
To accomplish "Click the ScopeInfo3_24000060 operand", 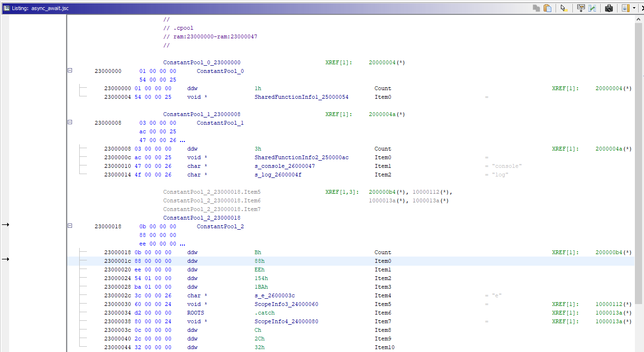I will tap(286, 304).
